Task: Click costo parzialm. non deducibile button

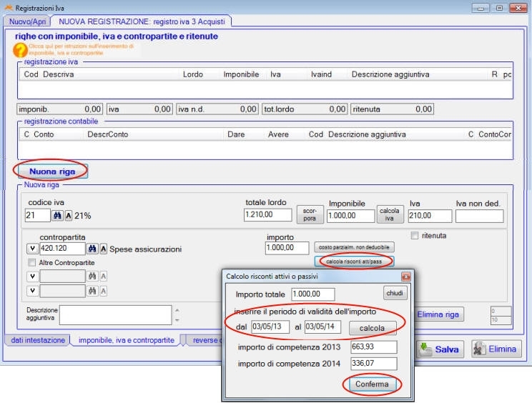Action: coord(354,247)
